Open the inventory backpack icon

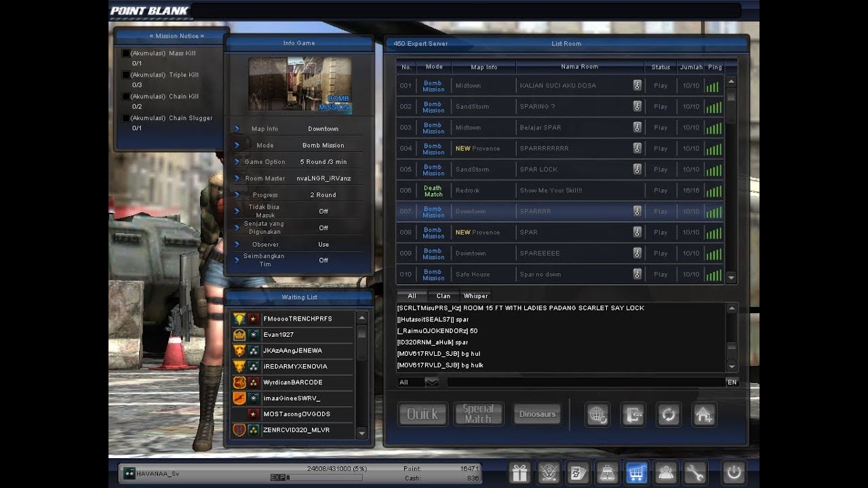coord(607,472)
